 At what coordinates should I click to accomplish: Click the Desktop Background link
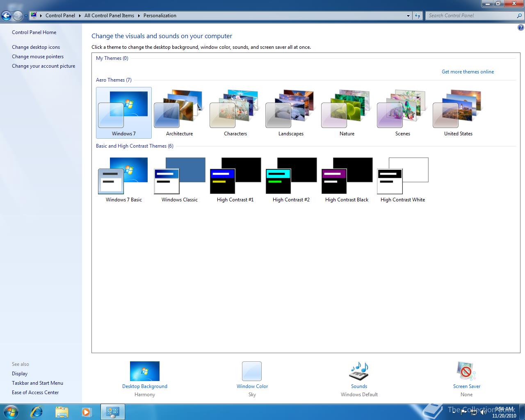[145, 386]
